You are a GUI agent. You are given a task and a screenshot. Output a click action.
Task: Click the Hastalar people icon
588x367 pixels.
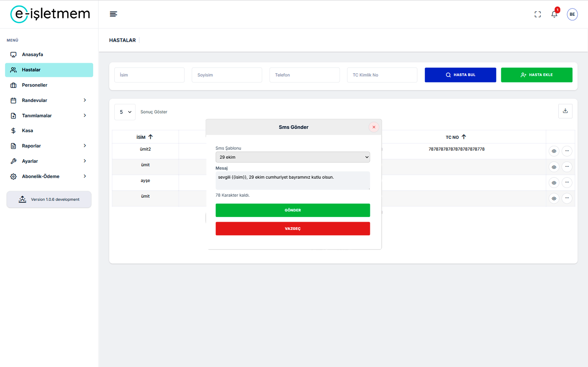click(13, 70)
